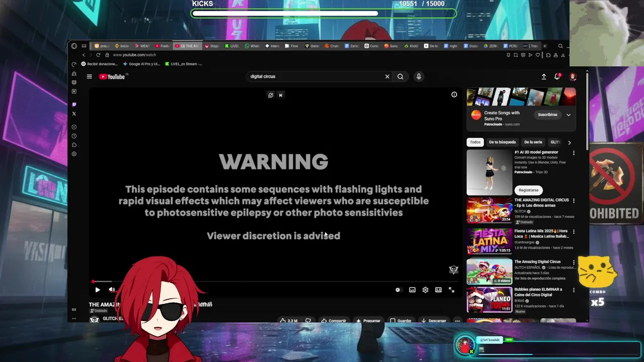Toggle subtitles in the video player

point(412,290)
